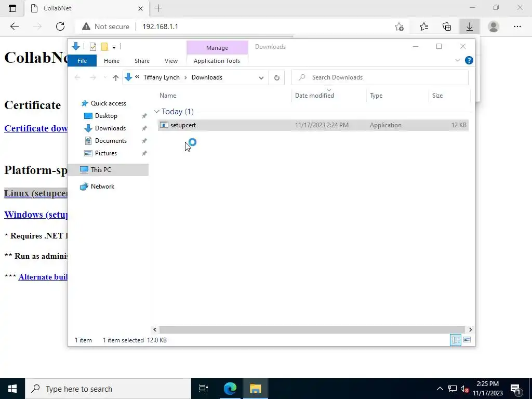
Task: Open the File menu in Explorer
Action: click(x=82, y=61)
